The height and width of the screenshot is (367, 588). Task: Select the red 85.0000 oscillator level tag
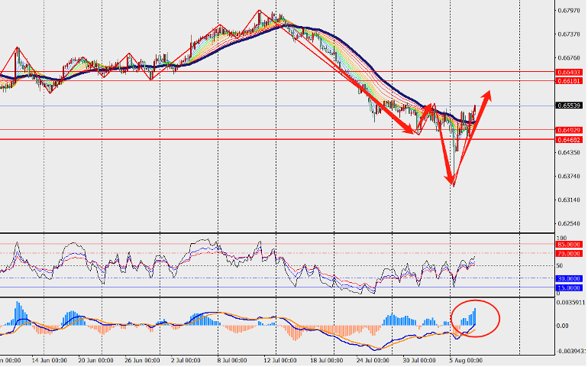[x=569, y=245]
